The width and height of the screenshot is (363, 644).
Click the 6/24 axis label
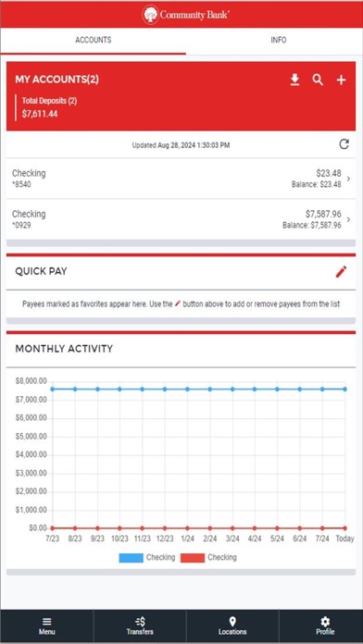[x=300, y=539]
